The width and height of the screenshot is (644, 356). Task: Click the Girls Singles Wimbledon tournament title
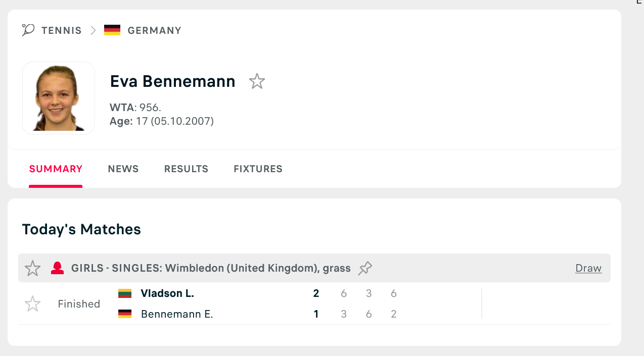[211, 268]
